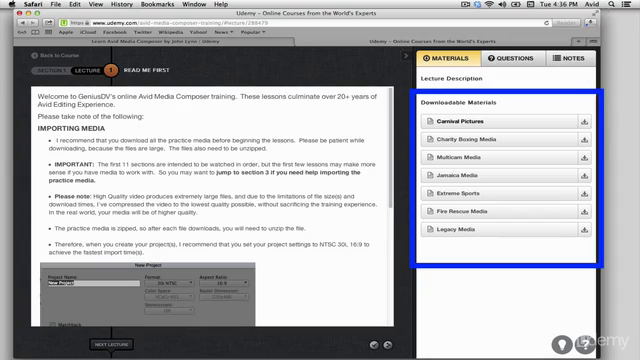Open the Jamaica Media material
This screenshot has height=360, width=640.
pos(499,176)
